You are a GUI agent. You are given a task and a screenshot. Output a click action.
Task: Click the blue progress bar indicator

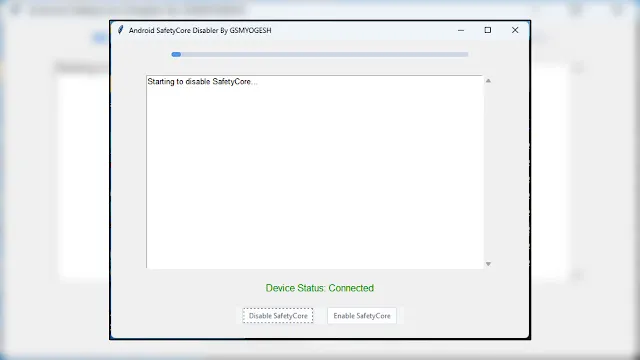coord(176,54)
